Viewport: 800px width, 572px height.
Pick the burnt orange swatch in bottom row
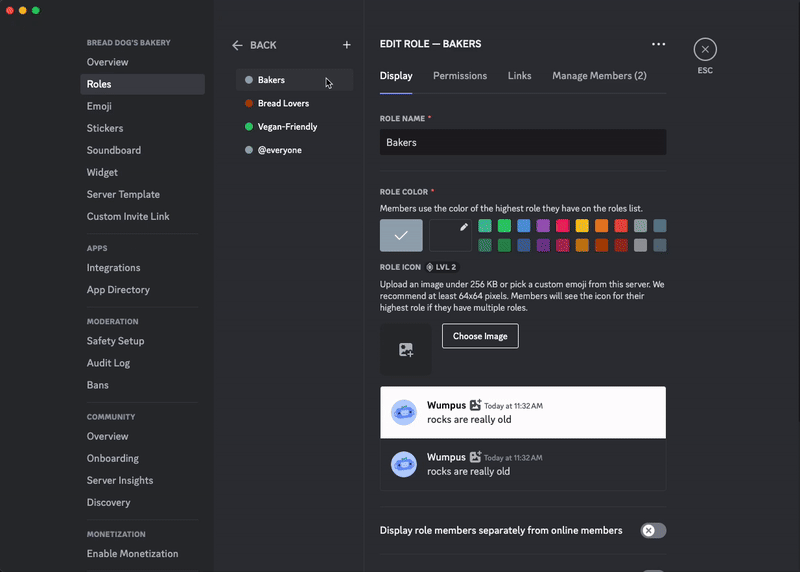(602, 245)
